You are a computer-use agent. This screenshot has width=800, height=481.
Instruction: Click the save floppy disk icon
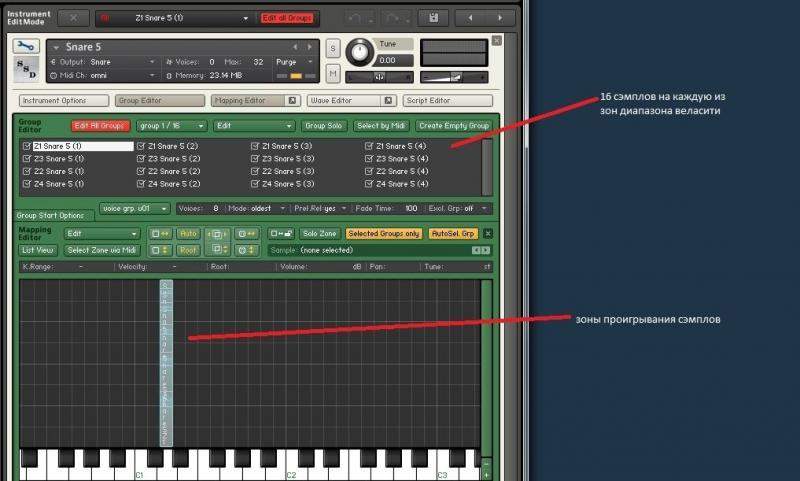click(x=433, y=18)
